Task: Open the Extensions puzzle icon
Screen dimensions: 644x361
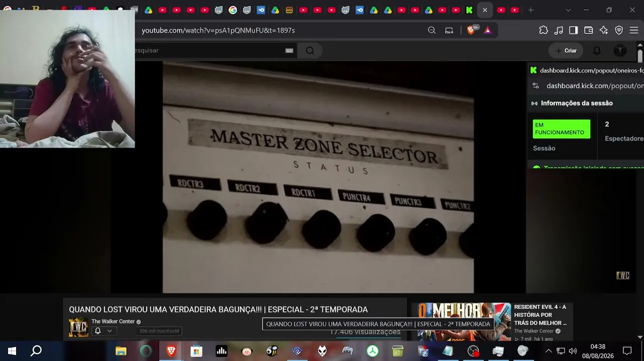Action: click(x=544, y=30)
